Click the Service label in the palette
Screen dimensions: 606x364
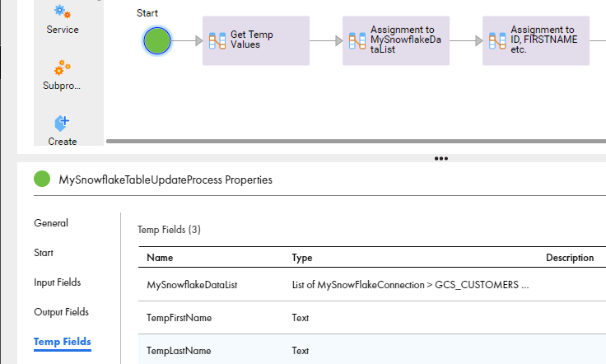click(x=63, y=30)
